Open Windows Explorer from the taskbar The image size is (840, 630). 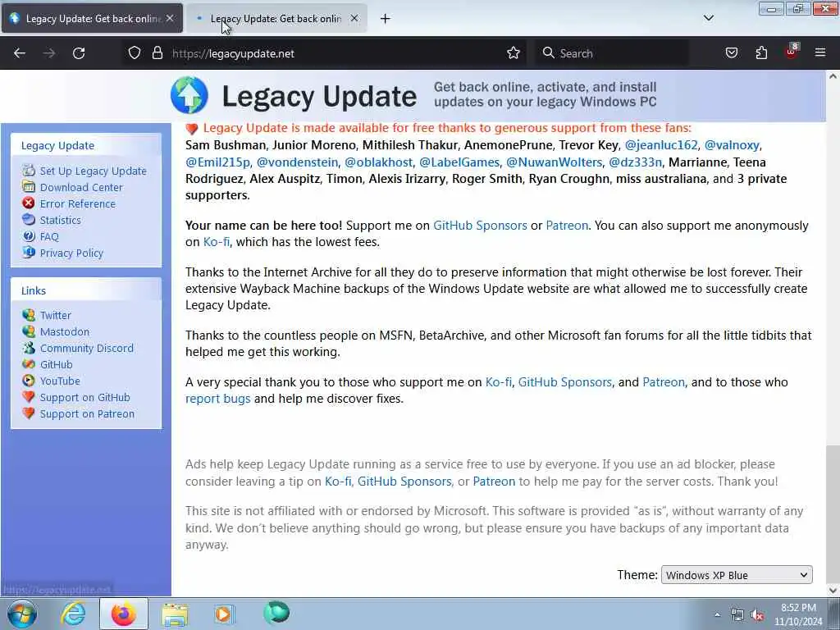(x=175, y=614)
